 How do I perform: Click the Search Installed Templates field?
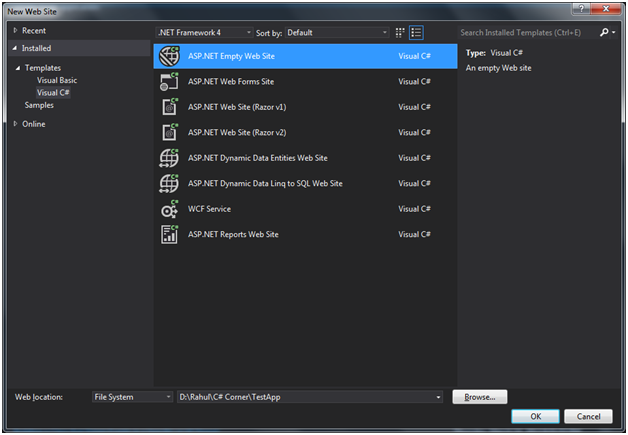pos(527,33)
